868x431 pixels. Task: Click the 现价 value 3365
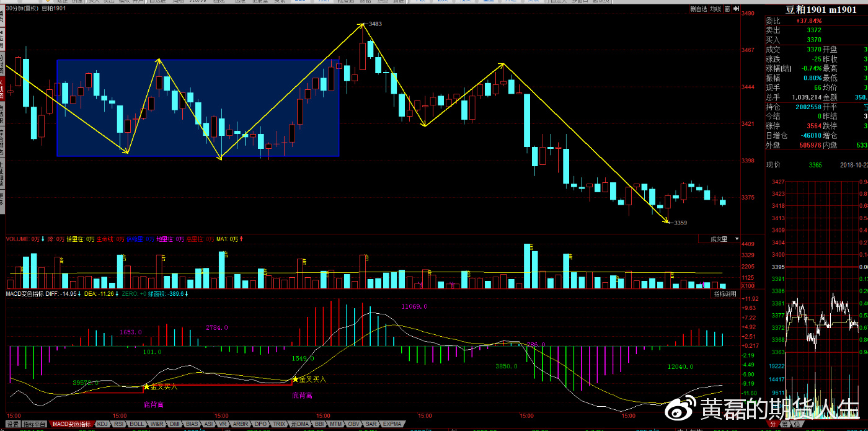coord(815,164)
